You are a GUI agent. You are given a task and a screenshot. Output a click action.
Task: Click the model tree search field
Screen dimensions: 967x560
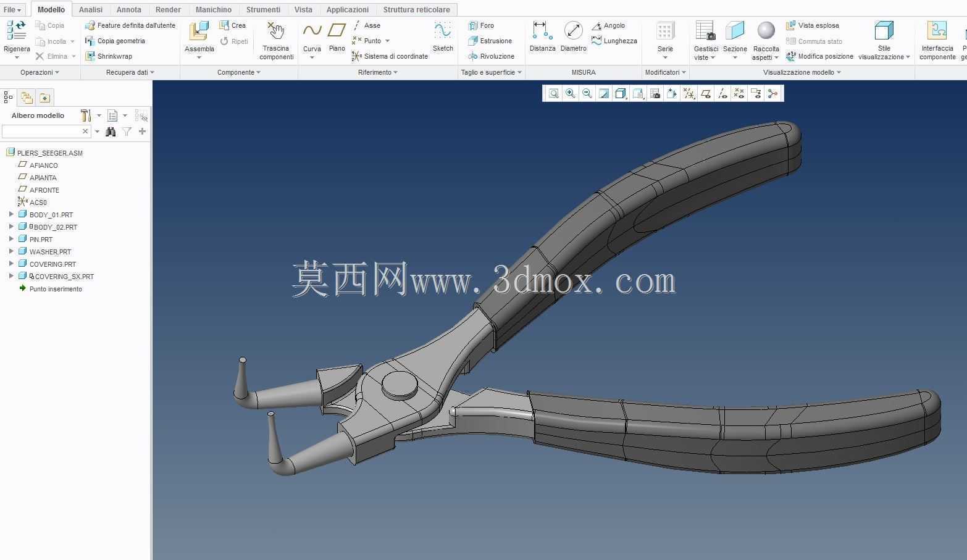(46, 132)
